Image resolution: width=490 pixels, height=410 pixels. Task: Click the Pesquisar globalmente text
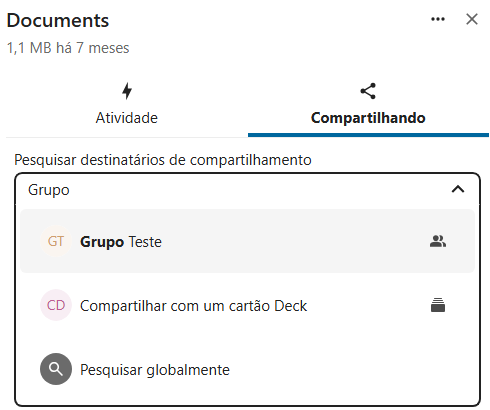(155, 370)
